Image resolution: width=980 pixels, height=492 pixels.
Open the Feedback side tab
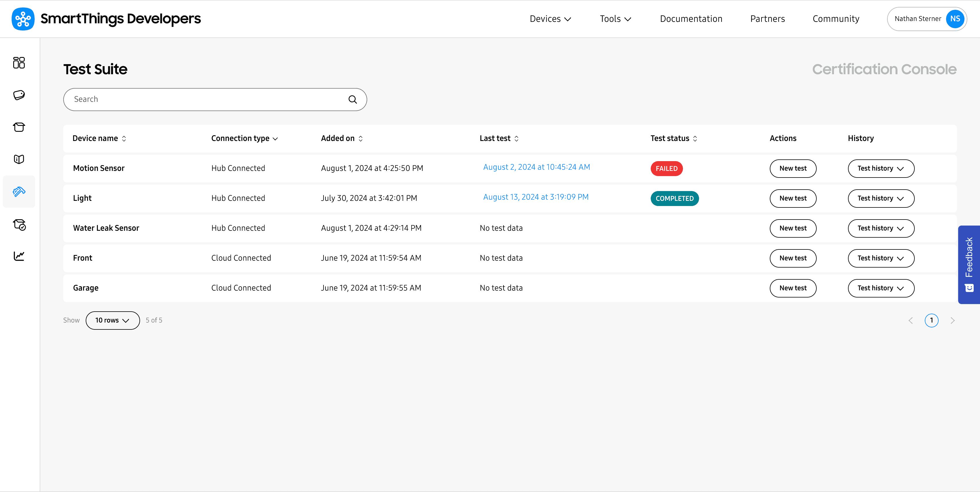(x=968, y=264)
